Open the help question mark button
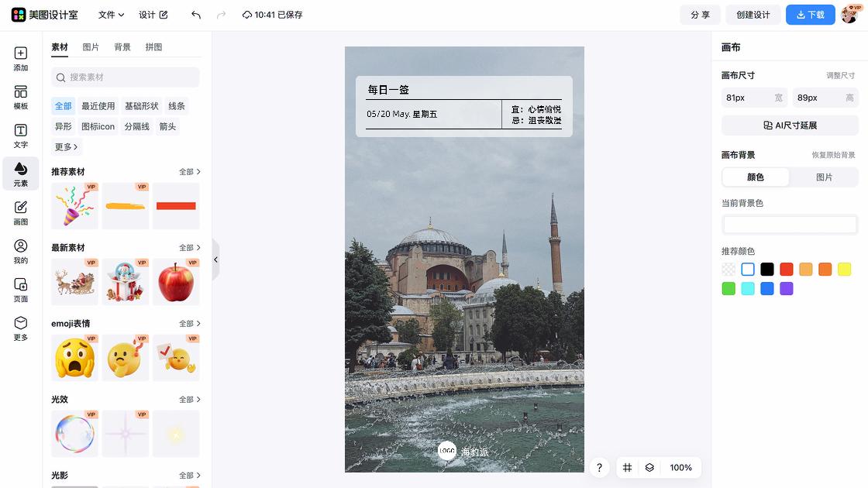The height and width of the screenshot is (488, 868). [x=599, y=468]
